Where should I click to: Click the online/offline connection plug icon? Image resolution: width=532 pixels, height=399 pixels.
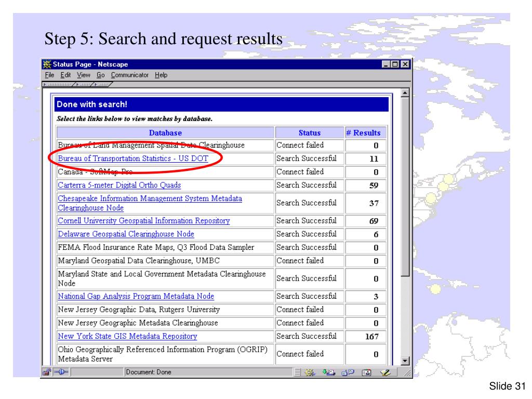[x=61, y=372]
